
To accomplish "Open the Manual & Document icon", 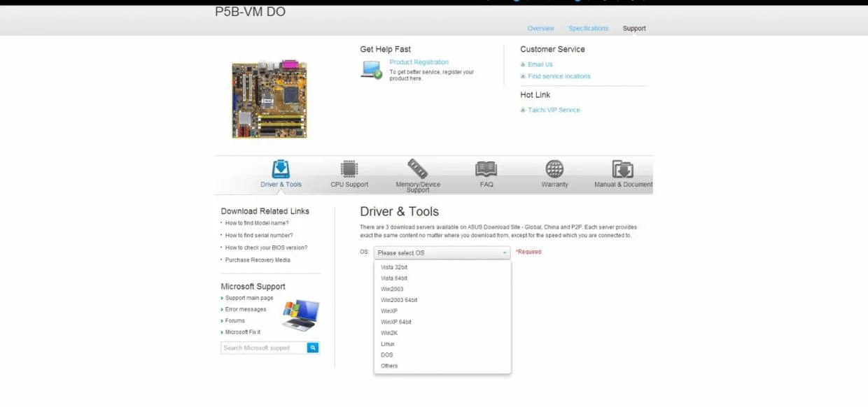I will coord(622,169).
